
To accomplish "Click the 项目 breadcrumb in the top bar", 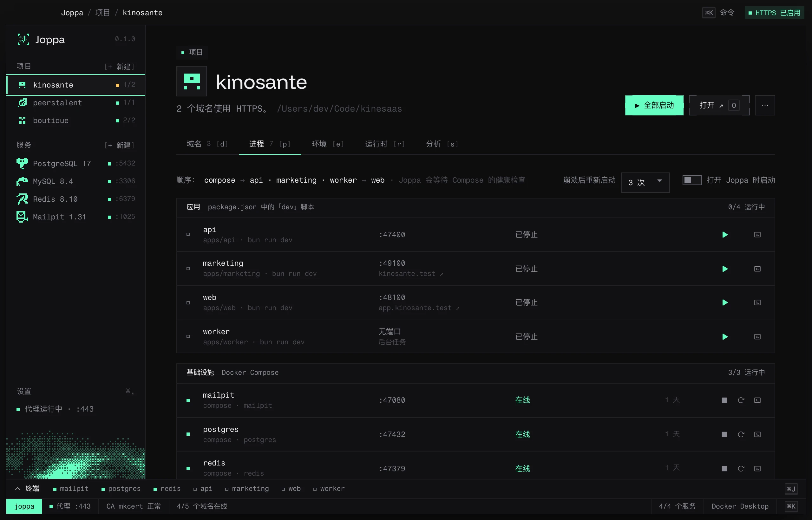I will click(103, 13).
